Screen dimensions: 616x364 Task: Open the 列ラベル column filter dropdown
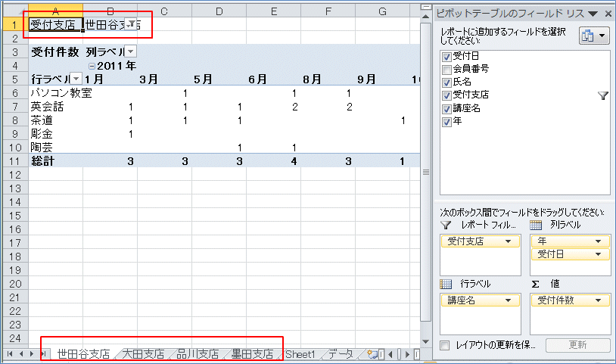coord(131,51)
